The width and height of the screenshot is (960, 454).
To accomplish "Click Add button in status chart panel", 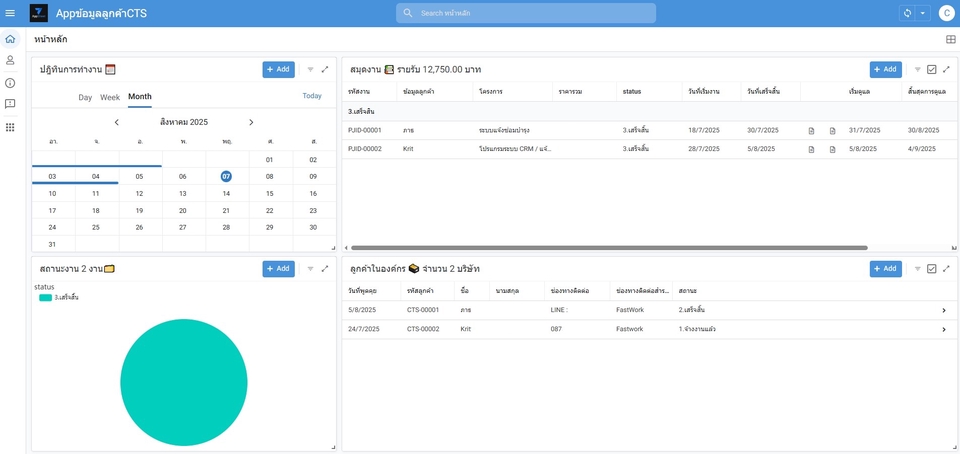I will 278,268.
